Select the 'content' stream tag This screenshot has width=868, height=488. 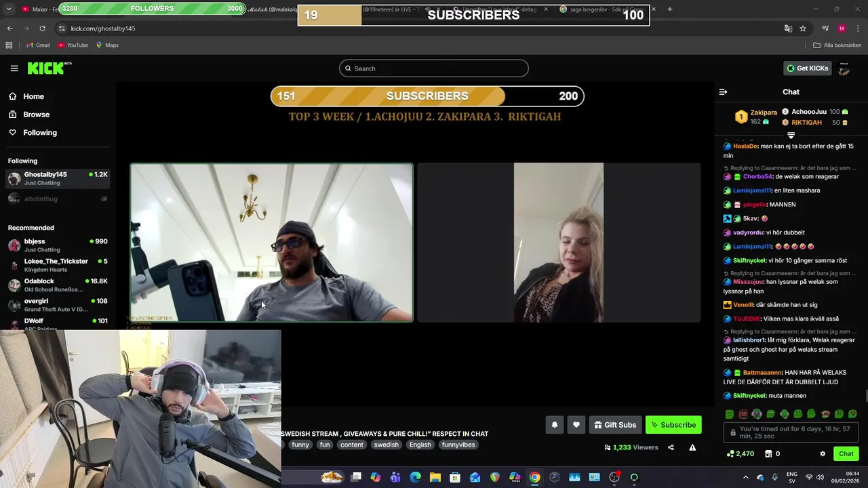(x=352, y=445)
